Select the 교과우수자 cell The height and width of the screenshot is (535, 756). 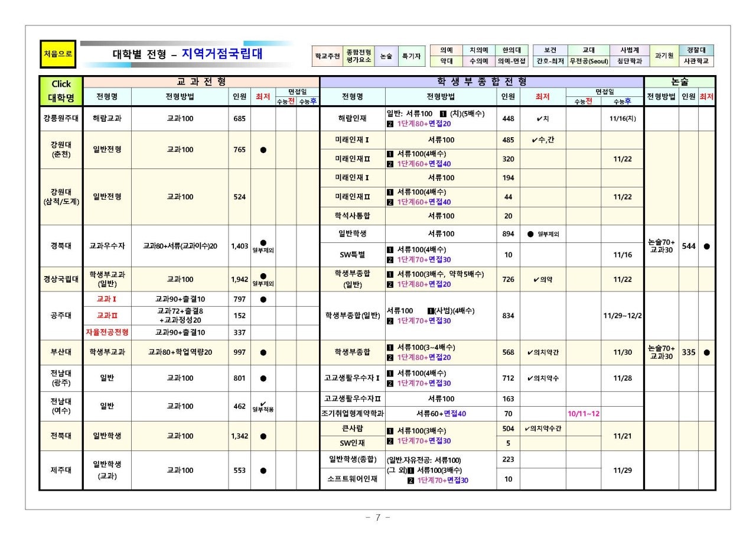tap(107, 246)
